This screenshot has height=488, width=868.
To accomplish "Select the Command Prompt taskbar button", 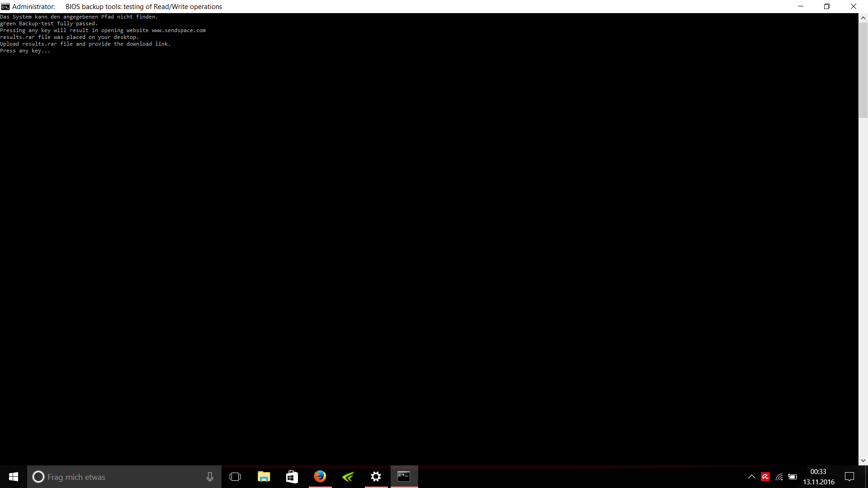I will click(x=404, y=477).
